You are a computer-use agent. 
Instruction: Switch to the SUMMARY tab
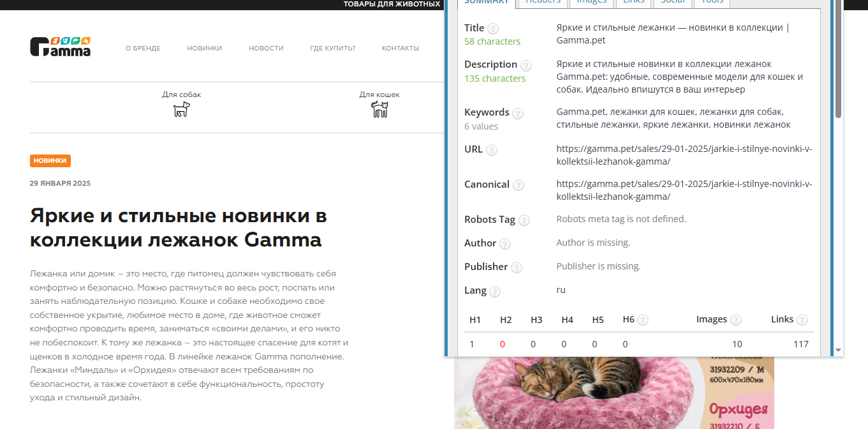(487, 3)
